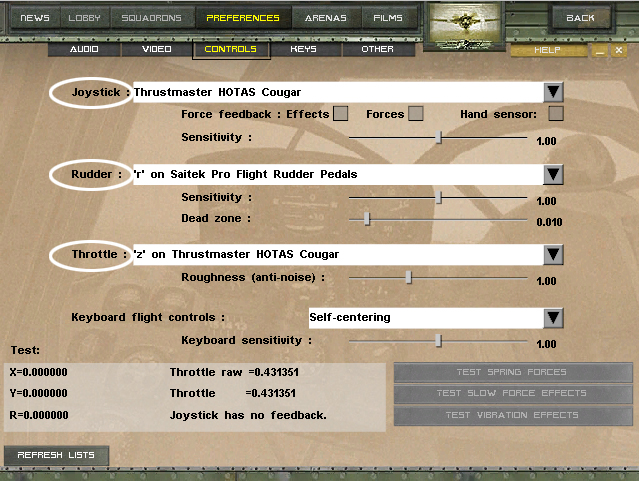Expand Keyboard flight controls dropdown arrow

(x=553, y=318)
